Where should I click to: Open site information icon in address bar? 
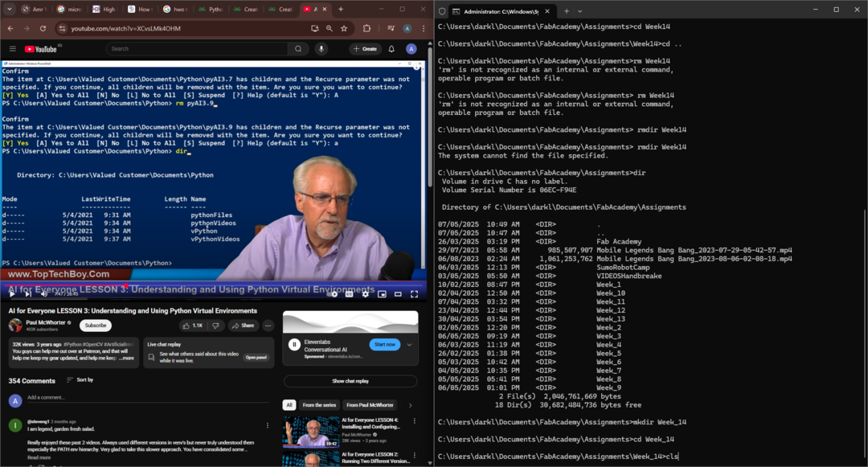coord(62,28)
